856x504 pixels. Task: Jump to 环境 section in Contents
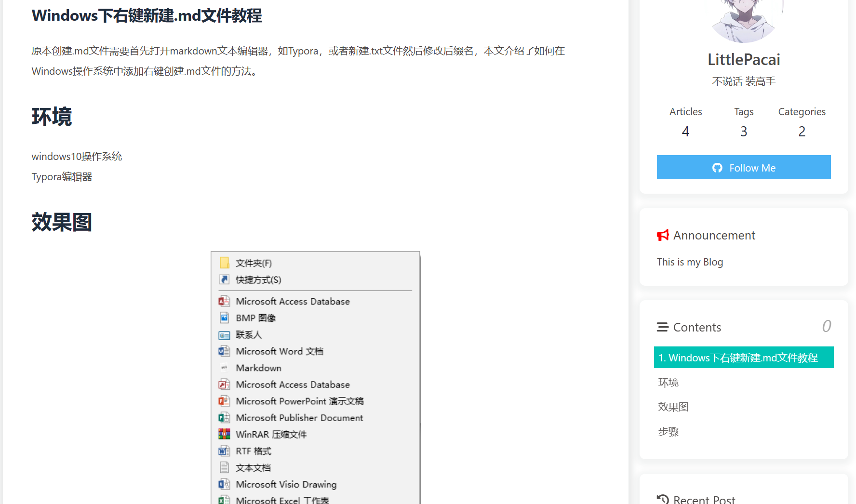pyautogui.click(x=669, y=383)
